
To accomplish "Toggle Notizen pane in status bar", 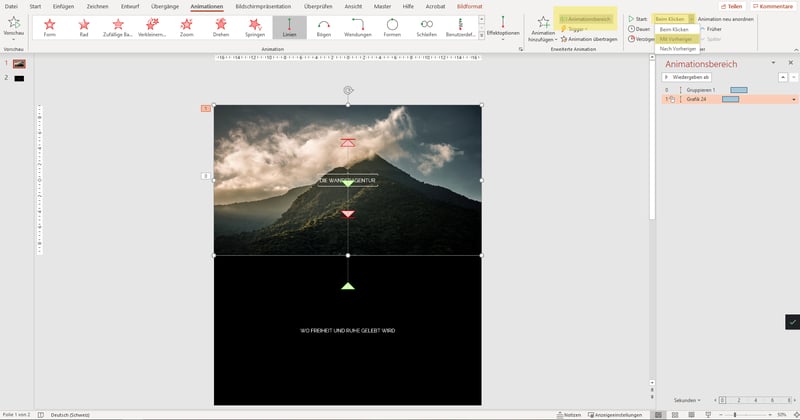I will tap(569, 415).
